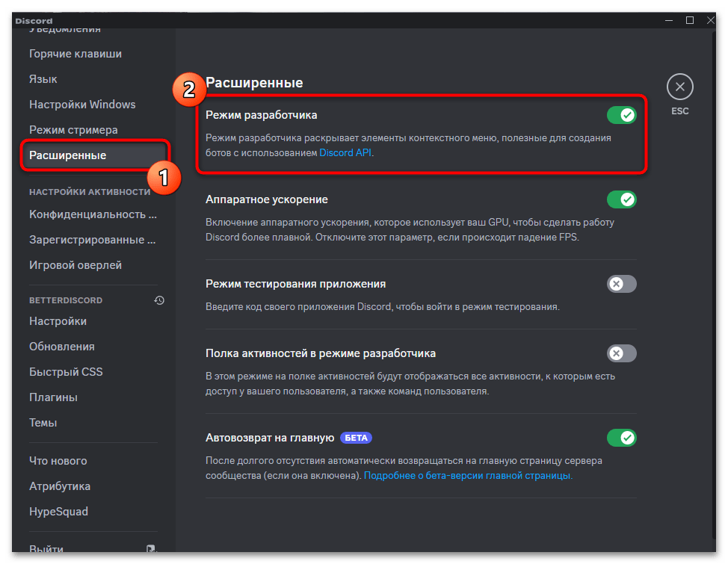The width and height of the screenshot is (728, 564).
Task: Turn on Полка активностей в режиме разработчика
Action: (x=621, y=353)
